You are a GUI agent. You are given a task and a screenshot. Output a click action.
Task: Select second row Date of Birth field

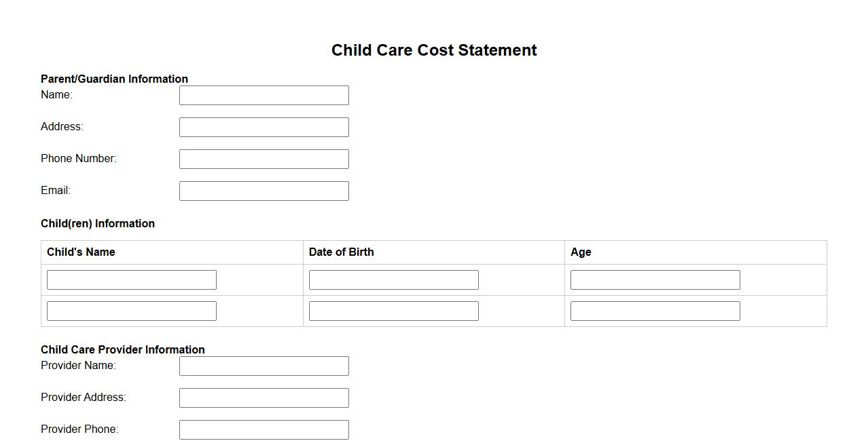[x=393, y=311]
